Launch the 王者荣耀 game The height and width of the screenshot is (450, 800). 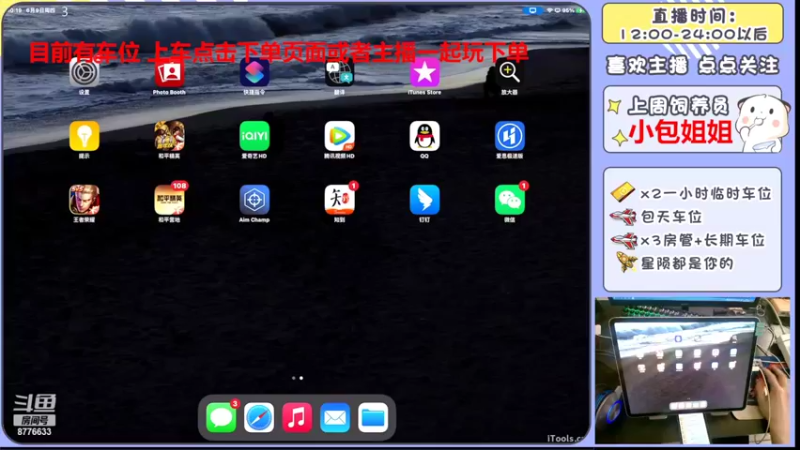pyautogui.click(x=84, y=200)
